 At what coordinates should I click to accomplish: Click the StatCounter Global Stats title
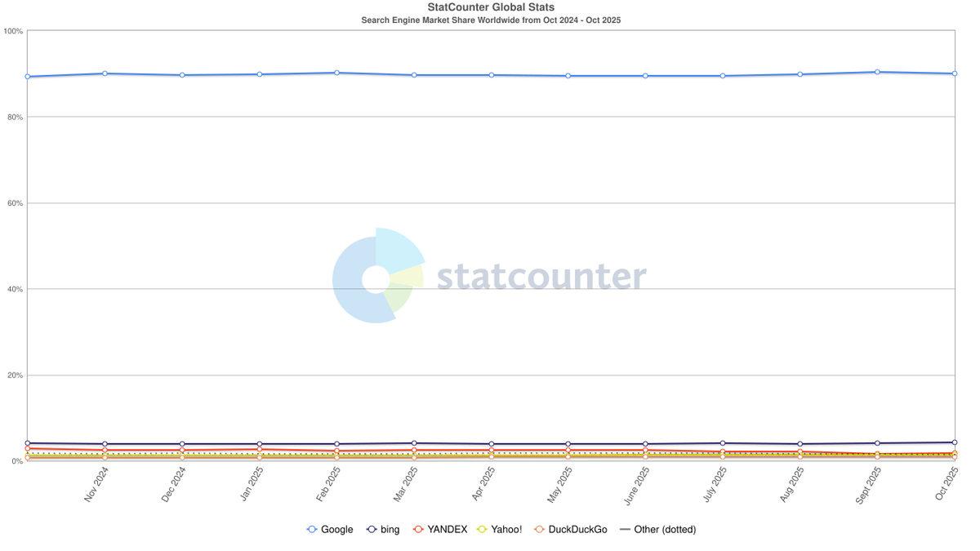[x=491, y=7]
